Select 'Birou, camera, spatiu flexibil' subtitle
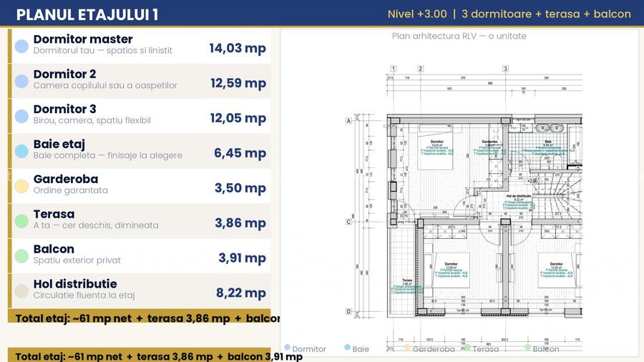This screenshot has width=644, height=362. [x=92, y=120]
